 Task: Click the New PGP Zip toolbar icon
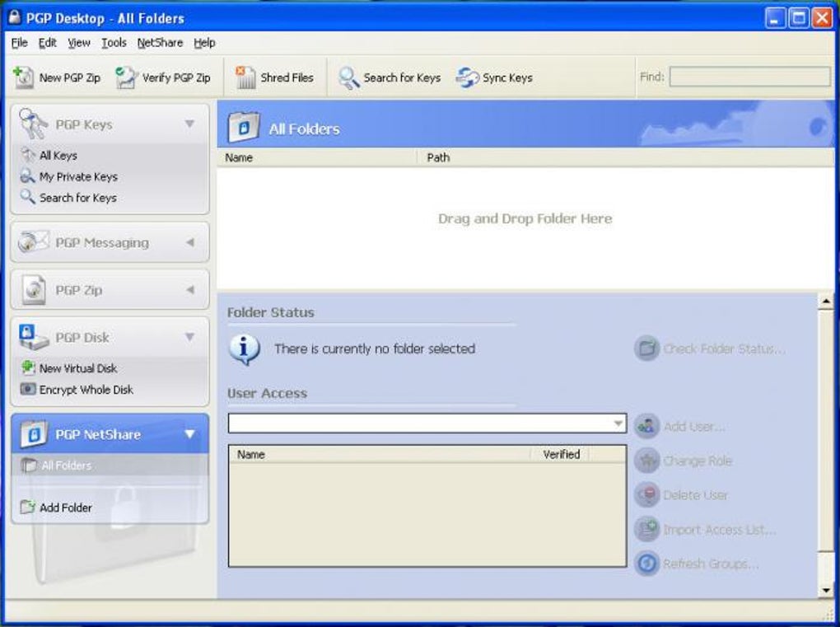point(24,77)
